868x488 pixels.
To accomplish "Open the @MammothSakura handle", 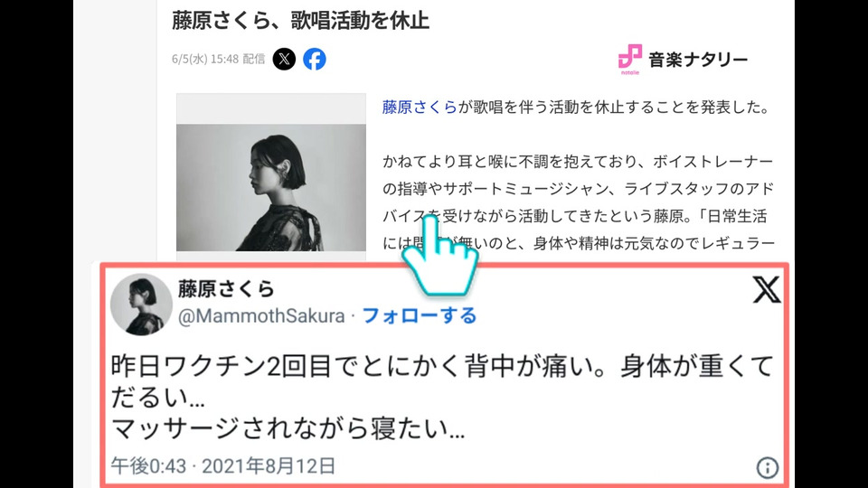I will tap(261, 316).
